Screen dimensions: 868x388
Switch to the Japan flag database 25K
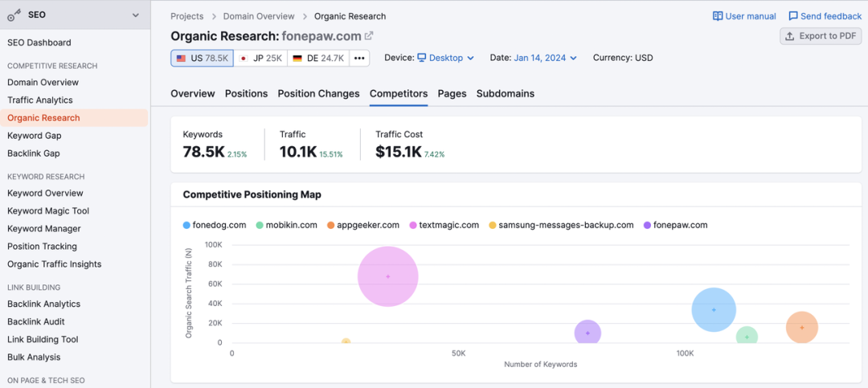tap(261, 58)
